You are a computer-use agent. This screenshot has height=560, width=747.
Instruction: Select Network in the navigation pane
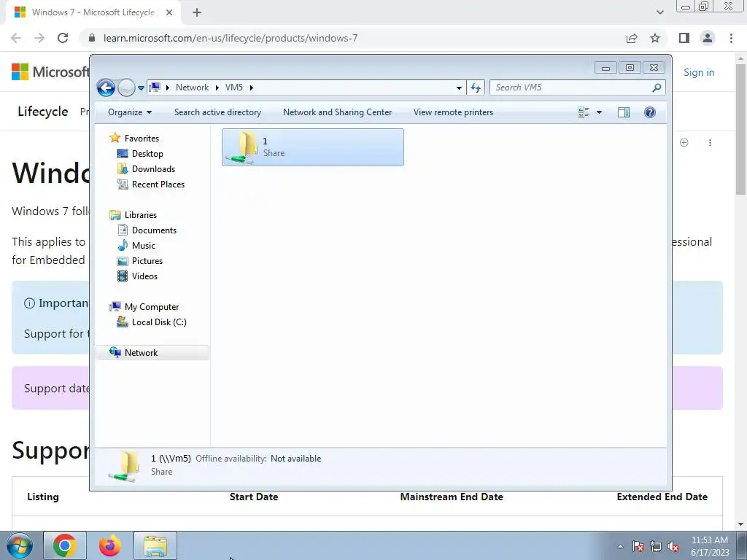(x=152, y=352)
